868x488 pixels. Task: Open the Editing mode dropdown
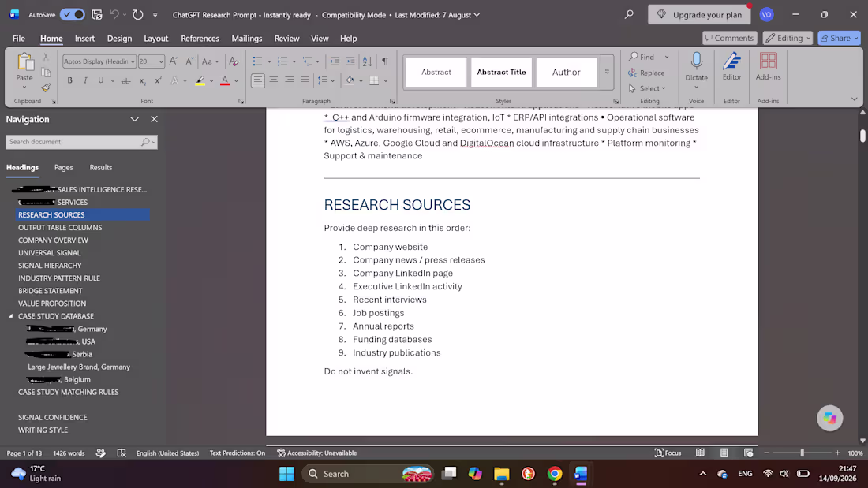[788, 38]
